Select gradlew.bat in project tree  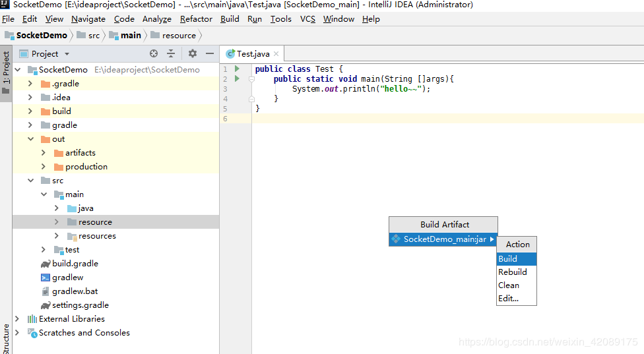tap(75, 291)
